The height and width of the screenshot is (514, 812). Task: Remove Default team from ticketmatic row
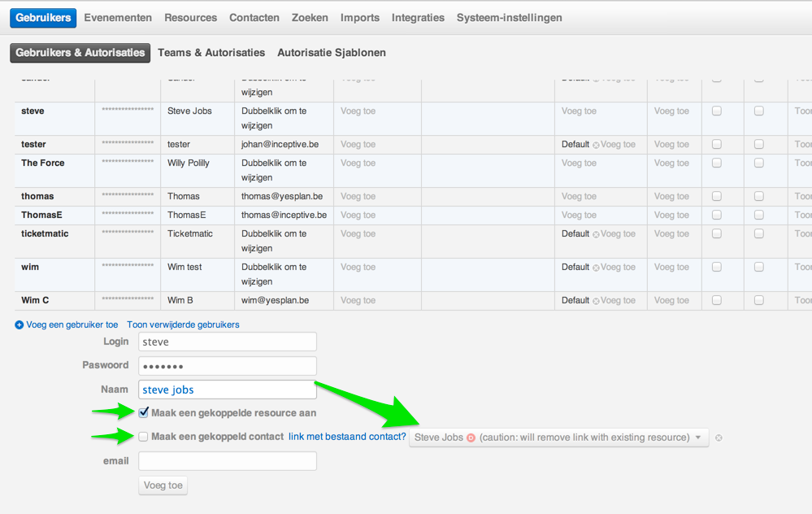[596, 234]
